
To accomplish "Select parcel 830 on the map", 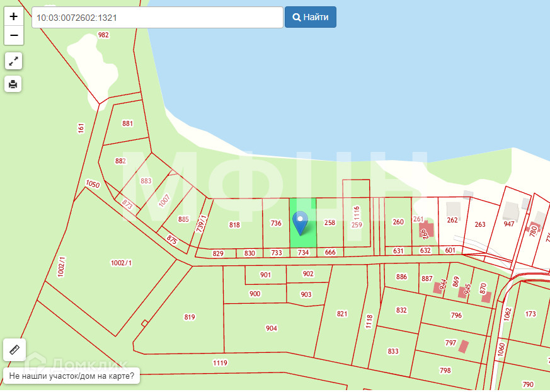I will (249, 253).
